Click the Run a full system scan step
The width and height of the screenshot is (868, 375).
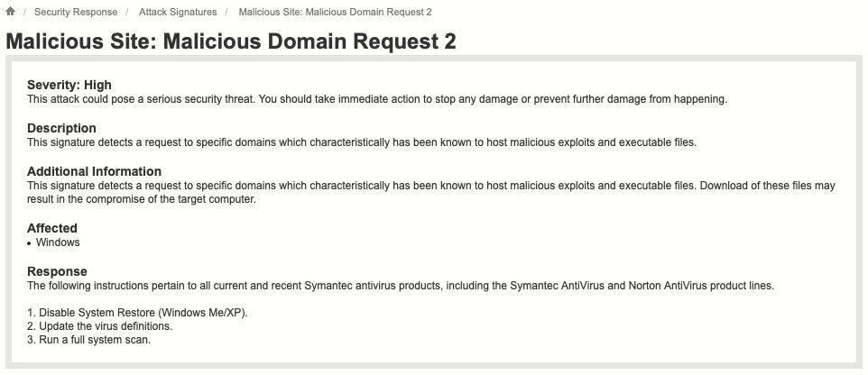(x=88, y=340)
